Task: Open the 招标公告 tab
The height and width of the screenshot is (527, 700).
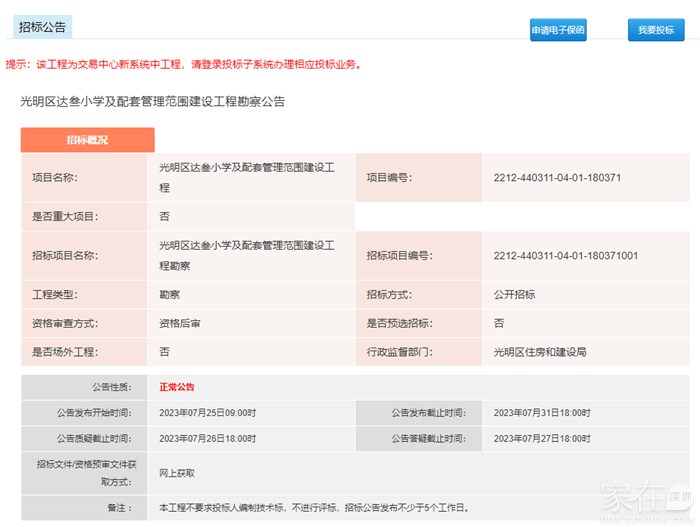Action: tap(42, 27)
